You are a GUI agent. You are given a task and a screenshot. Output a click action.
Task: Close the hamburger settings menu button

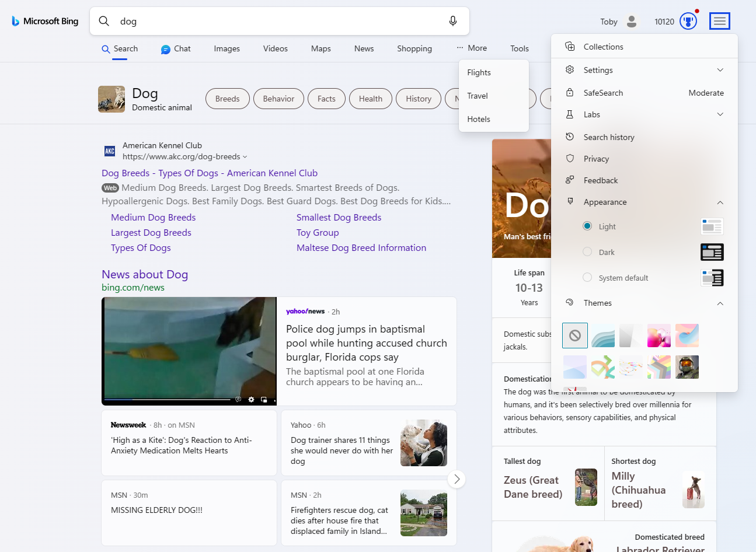pos(720,21)
